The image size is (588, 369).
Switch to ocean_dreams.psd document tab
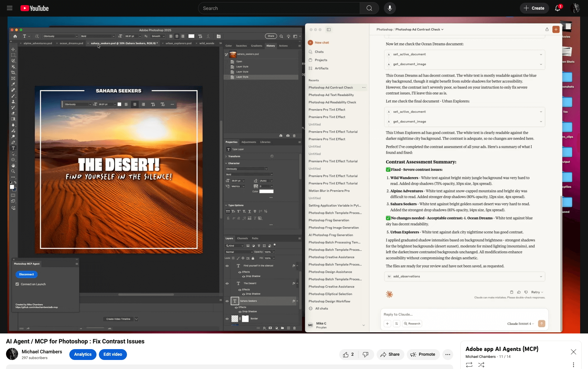[71, 43]
